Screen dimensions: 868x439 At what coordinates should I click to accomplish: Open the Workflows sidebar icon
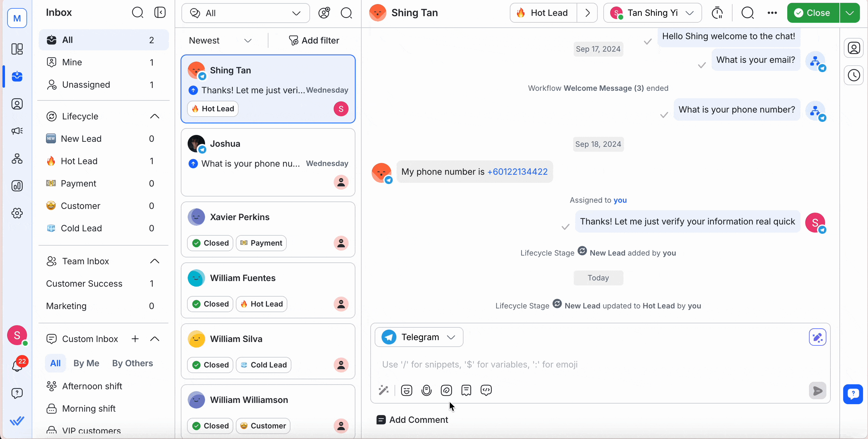(17, 159)
